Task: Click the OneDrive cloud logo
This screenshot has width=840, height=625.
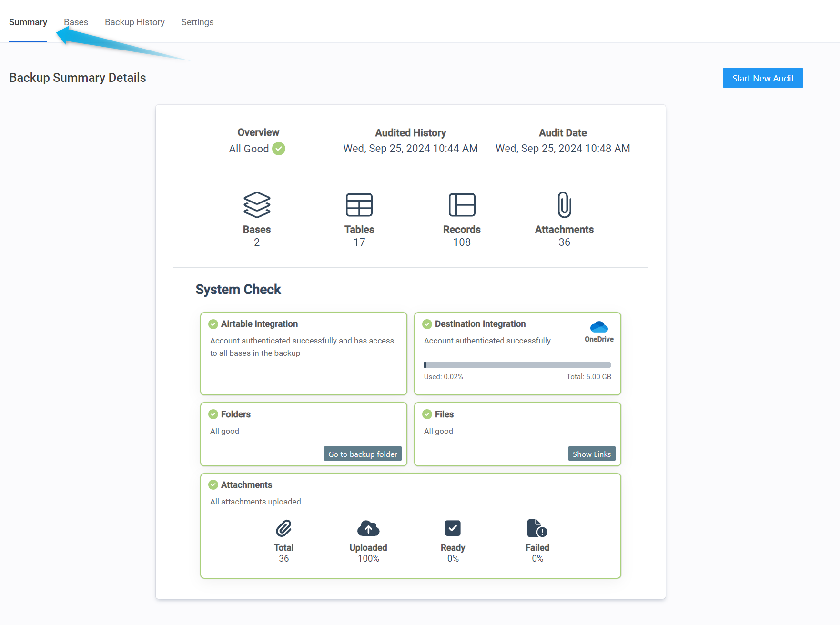Action: coord(599,327)
